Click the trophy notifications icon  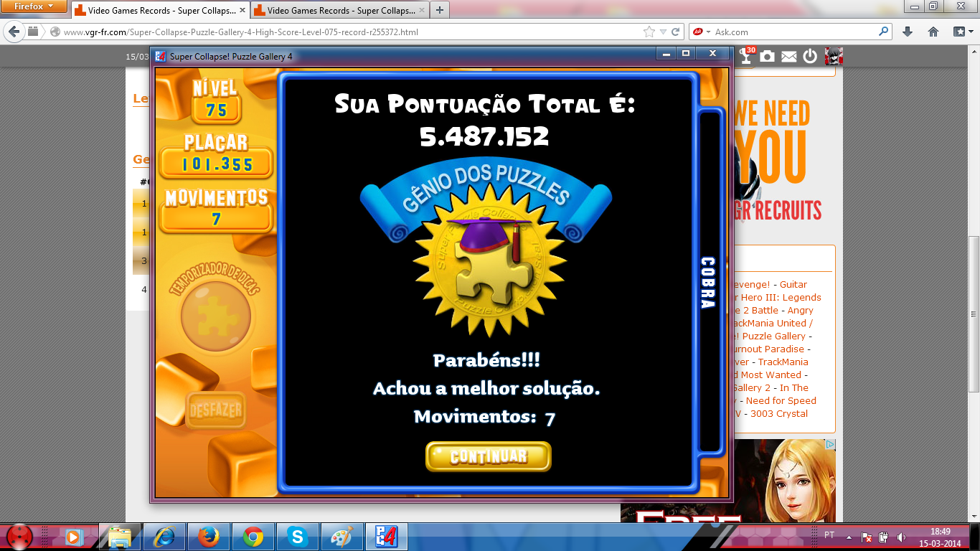coord(746,57)
